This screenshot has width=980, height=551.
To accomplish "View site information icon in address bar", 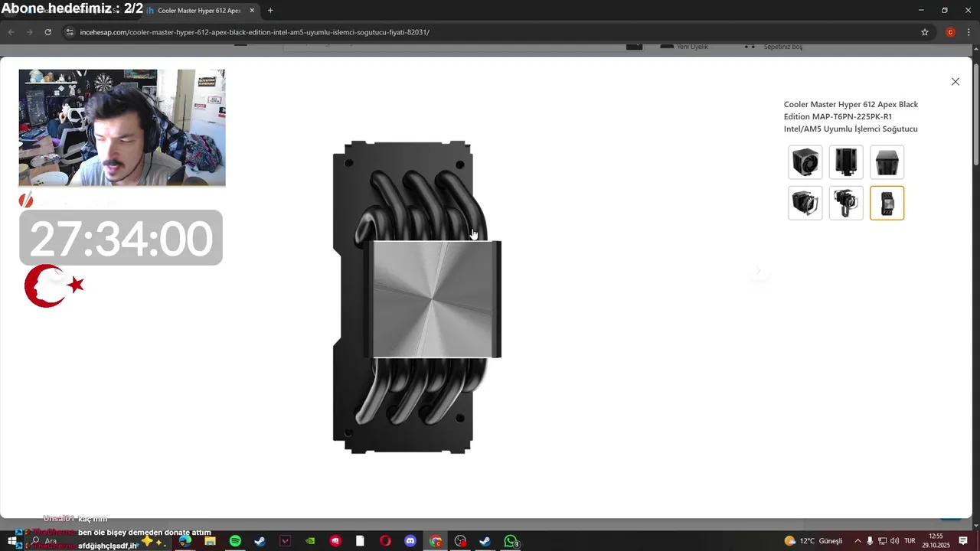I will (70, 32).
